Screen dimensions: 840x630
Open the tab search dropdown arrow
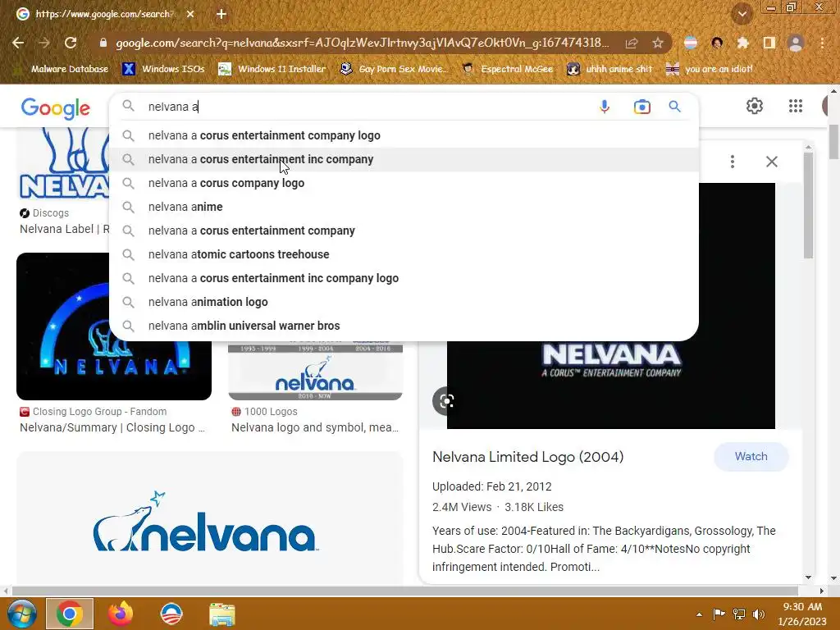tap(742, 14)
